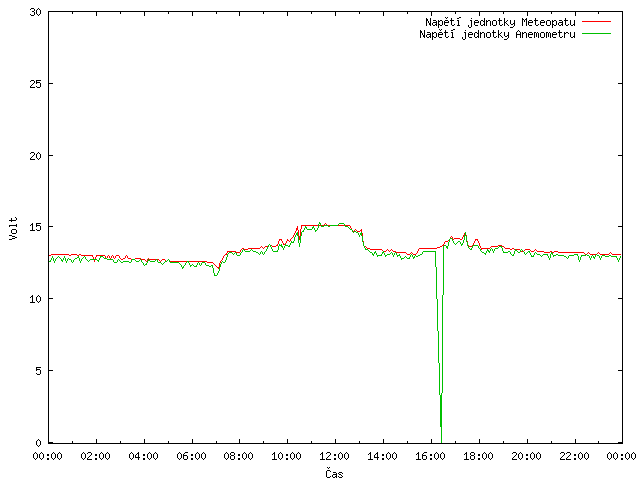
Task: Click the x-axis label "22:00"
Action: 574,456
